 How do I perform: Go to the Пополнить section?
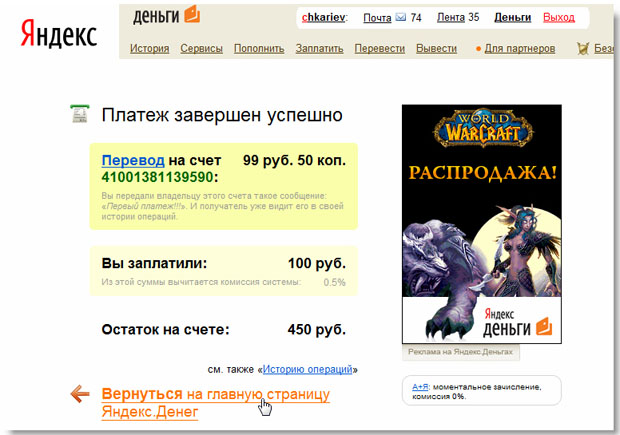[x=259, y=49]
